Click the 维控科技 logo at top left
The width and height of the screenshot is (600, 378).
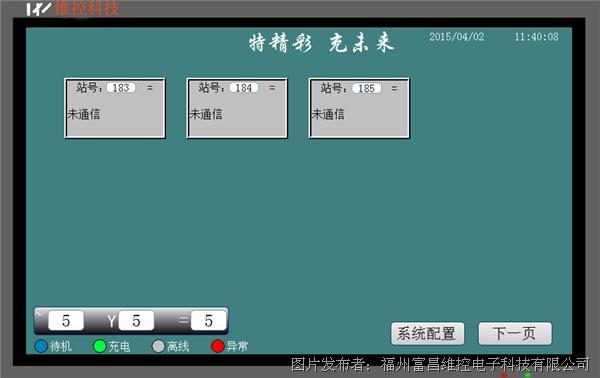[73, 8]
